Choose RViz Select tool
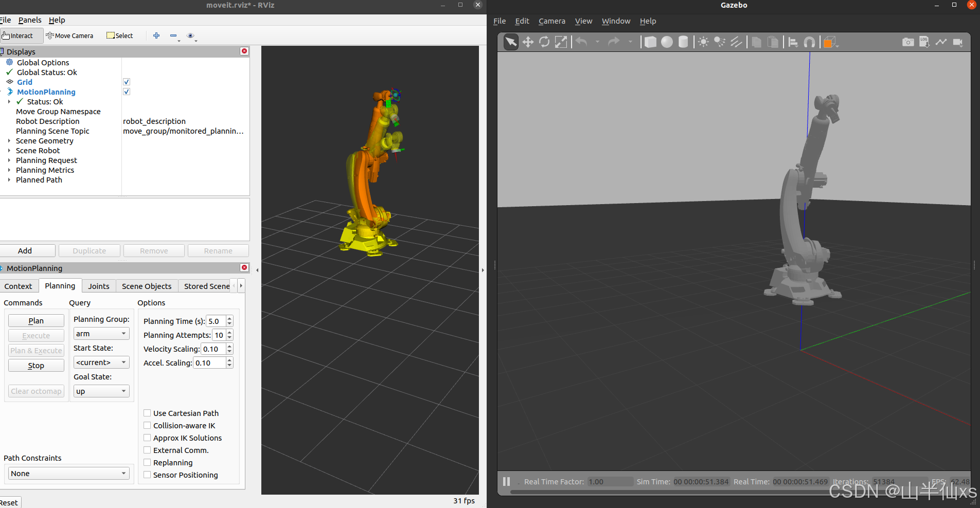The height and width of the screenshot is (508, 980). point(120,35)
